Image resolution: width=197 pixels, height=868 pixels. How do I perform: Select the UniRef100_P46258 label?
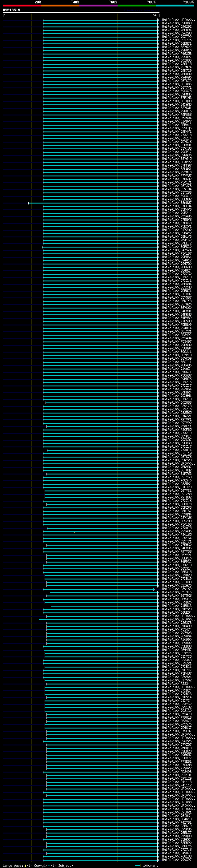tap(177, 54)
